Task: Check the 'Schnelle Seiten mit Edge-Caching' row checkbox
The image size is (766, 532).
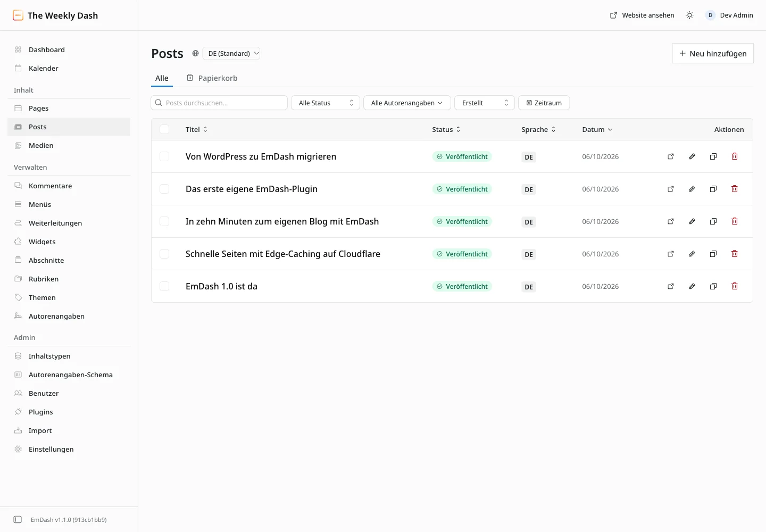Action: [x=164, y=254]
